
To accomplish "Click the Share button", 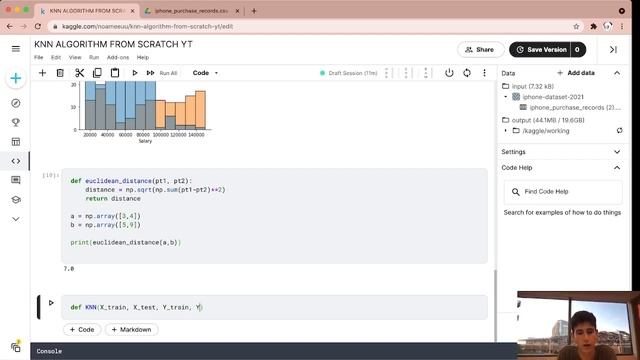I will pos(480,49).
